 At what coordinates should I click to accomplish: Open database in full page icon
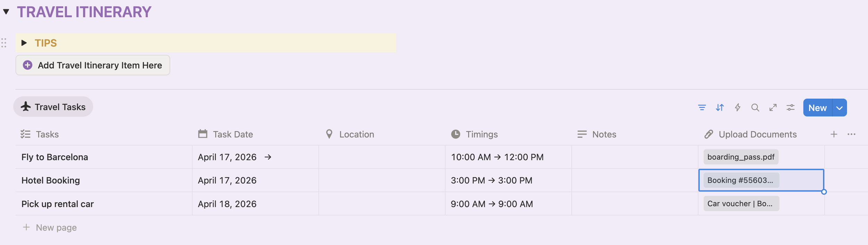coord(773,108)
